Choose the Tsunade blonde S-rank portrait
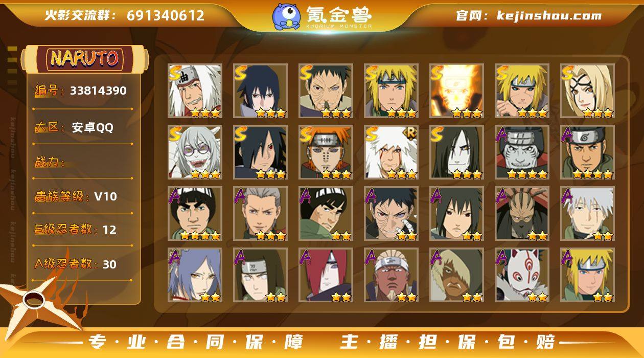 point(588,91)
